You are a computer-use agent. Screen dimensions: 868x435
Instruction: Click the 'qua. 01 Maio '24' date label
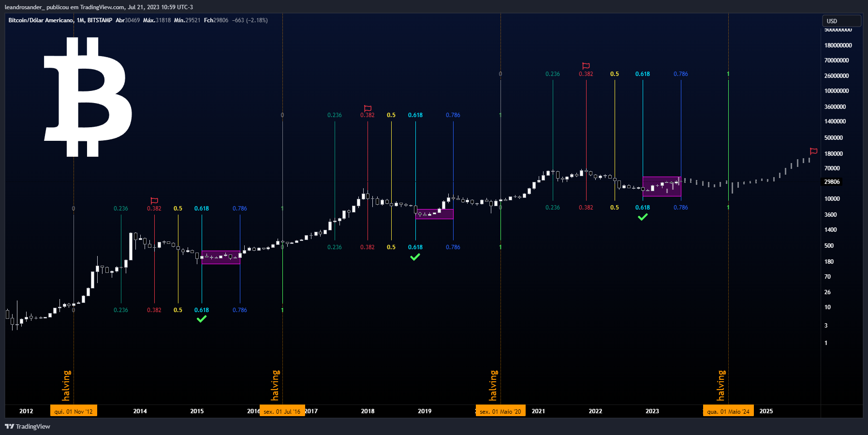728,411
